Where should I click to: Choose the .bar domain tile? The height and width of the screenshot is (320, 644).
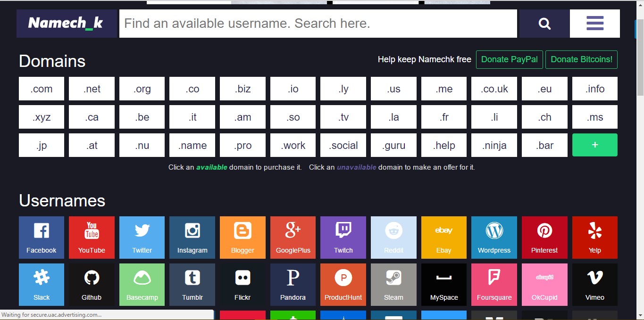click(544, 145)
